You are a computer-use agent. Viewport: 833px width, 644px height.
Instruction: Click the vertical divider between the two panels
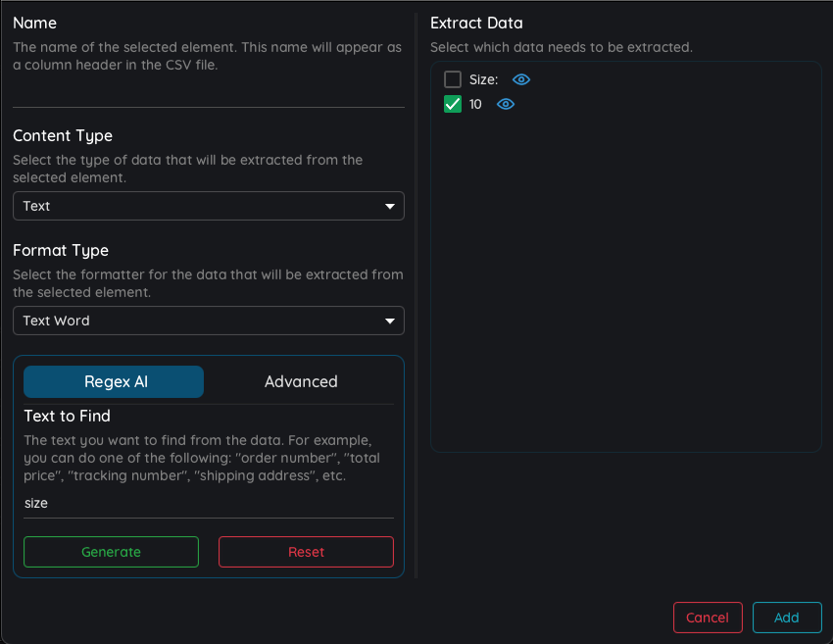(416, 295)
